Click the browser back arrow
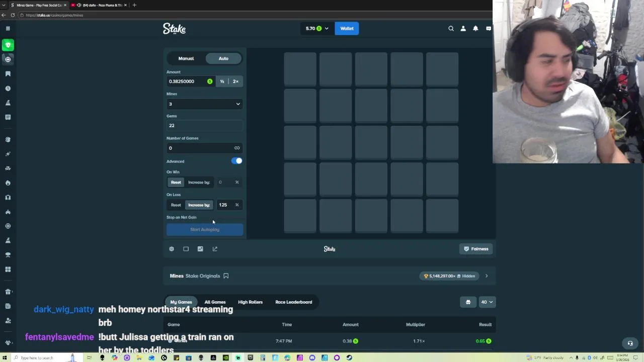This screenshot has height=362, width=644. pyautogui.click(x=4, y=15)
